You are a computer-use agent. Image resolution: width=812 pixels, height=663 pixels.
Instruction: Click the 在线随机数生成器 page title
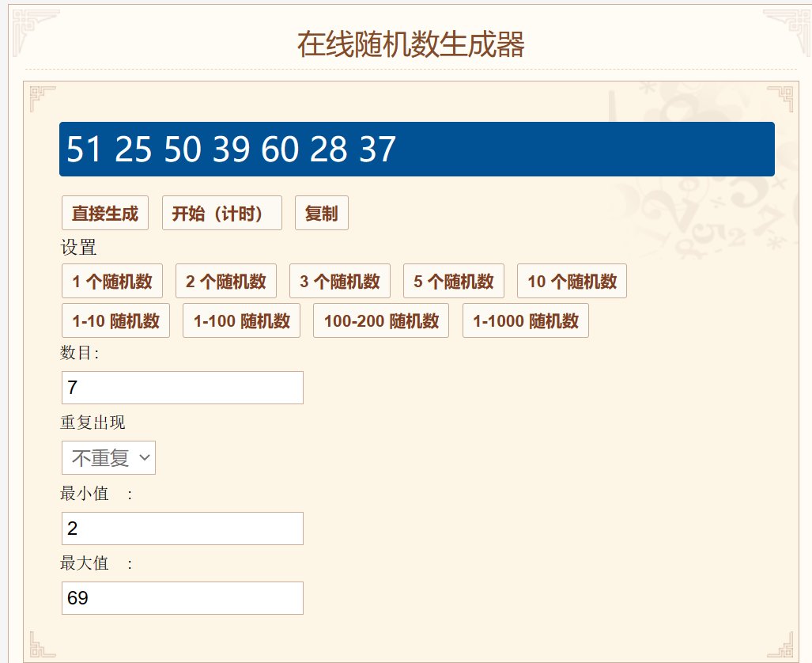[x=411, y=44]
